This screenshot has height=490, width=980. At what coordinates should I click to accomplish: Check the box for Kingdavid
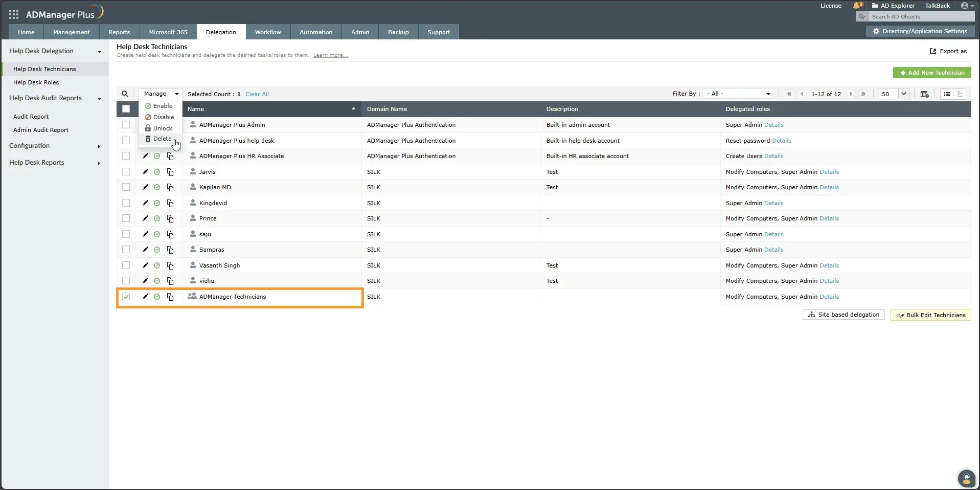pos(126,203)
